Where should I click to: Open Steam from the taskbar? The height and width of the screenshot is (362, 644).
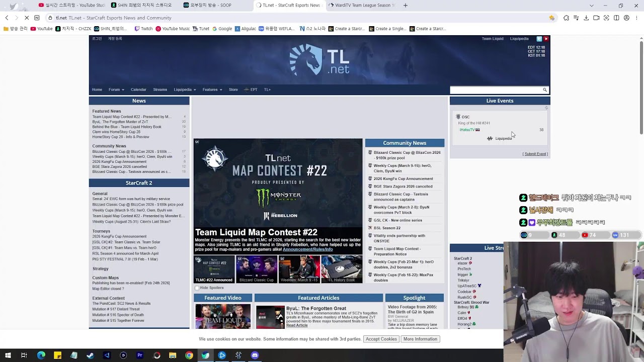[90, 355]
